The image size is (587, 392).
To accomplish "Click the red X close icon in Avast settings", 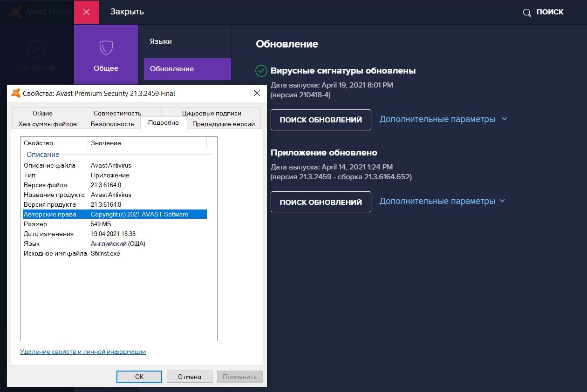I will (x=86, y=12).
